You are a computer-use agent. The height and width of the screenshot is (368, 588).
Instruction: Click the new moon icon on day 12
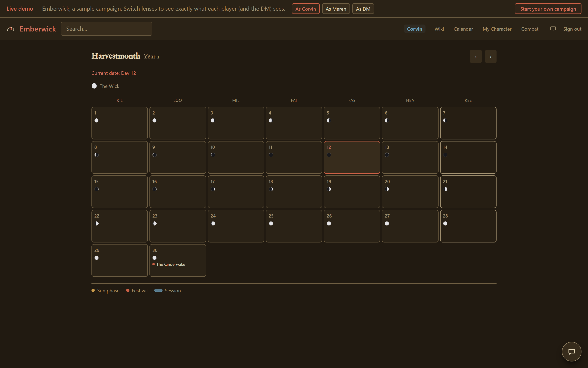329,155
